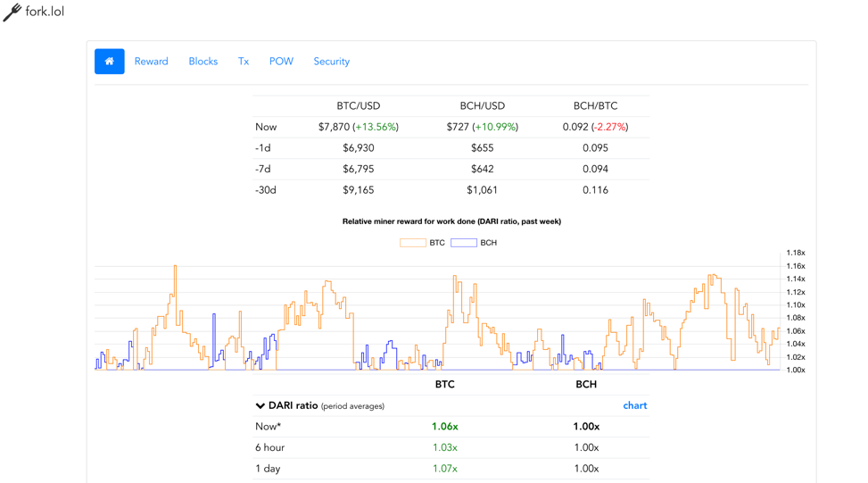Open the Blocks tab
Screen dimensions: 868x483
point(203,62)
